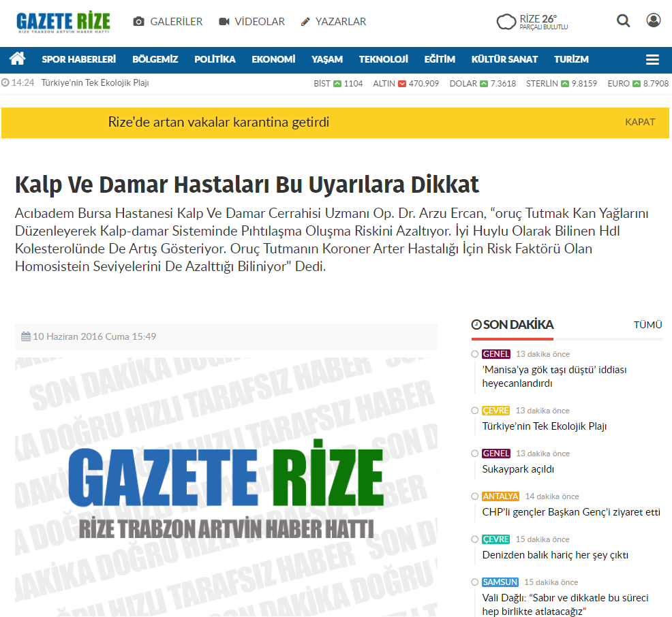Image resolution: width=672 pixels, height=617 pixels.
Task: Open 'Vali Dağlı: Sabır ve dikkatle' news
Action: point(565,604)
